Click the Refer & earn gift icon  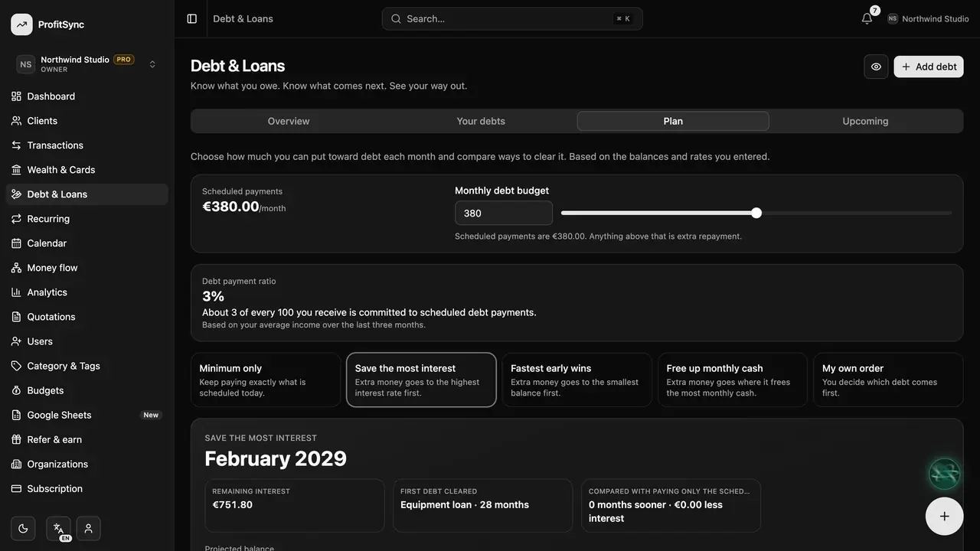click(x=16, y=439)
